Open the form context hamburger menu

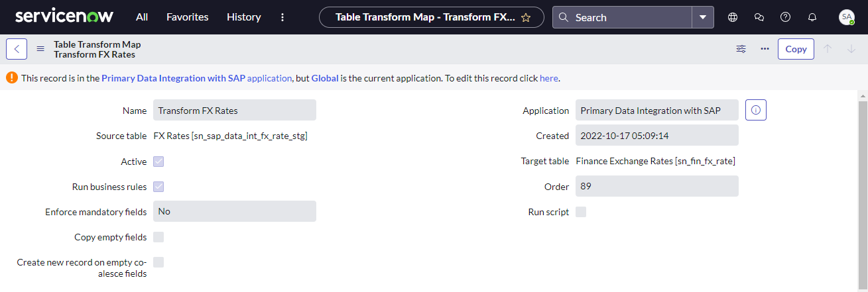click(40, 49)
